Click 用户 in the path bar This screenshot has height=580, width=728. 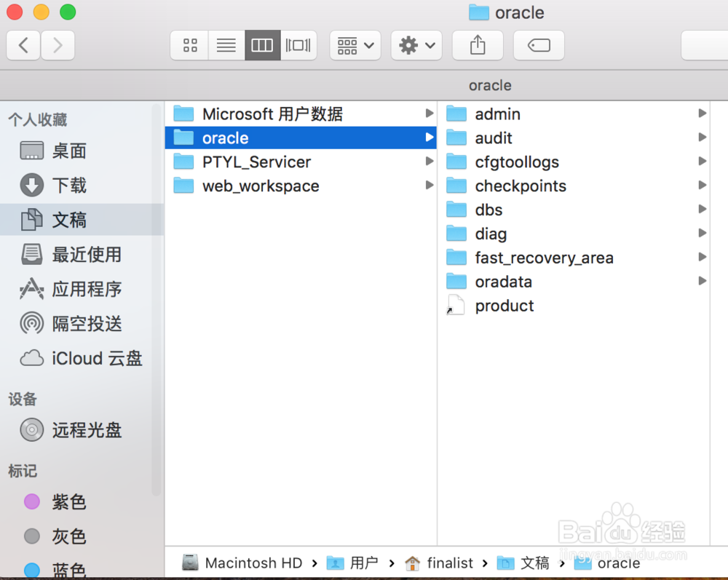click(x=352, y=563)
